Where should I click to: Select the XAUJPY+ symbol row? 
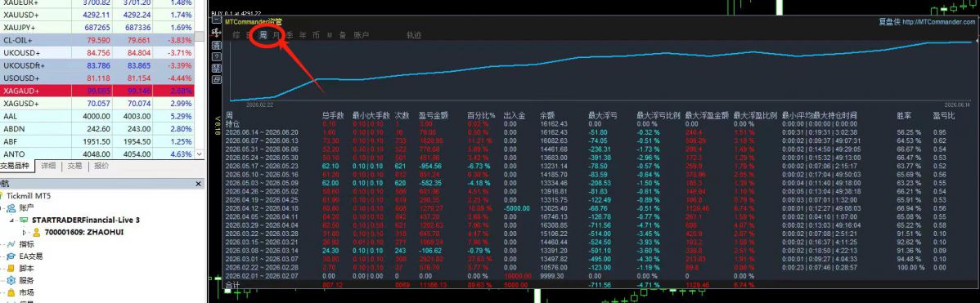[x=97, y=28]
